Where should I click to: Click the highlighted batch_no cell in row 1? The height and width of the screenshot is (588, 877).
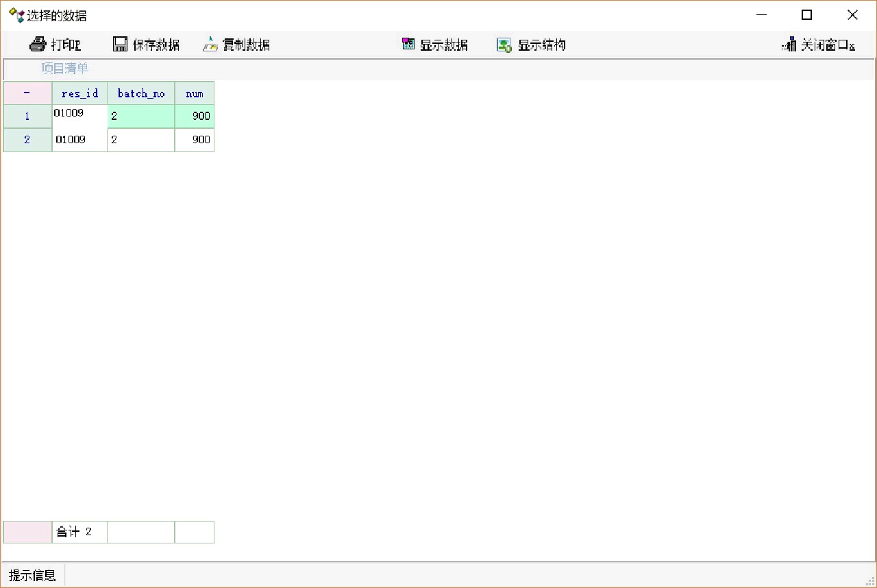pos(141,117)
